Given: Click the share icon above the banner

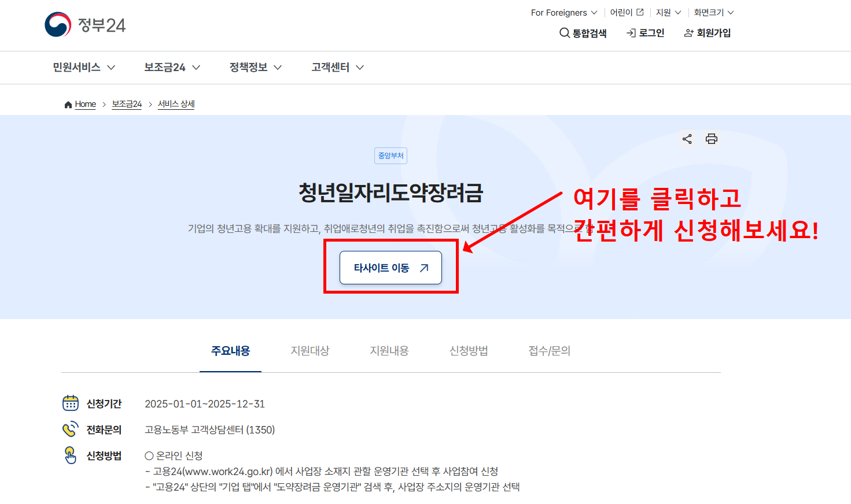Looking at the screenshot, I should point(687,139).
